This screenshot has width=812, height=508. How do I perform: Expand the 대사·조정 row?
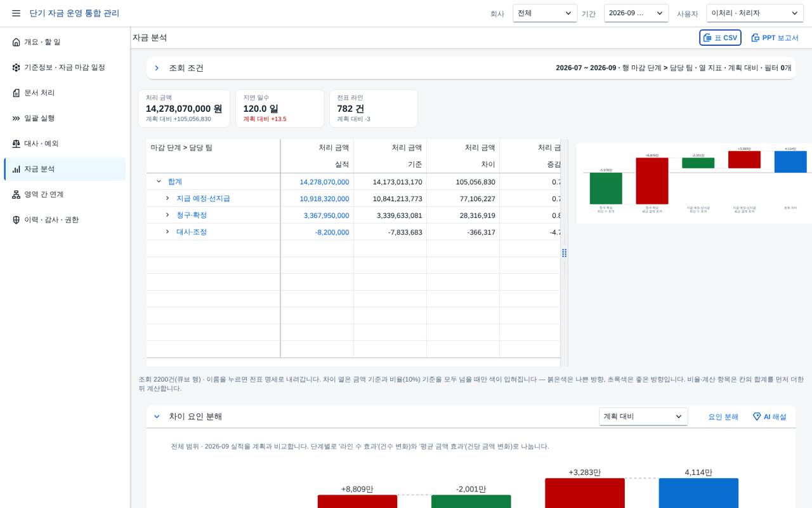click(167, 232)
